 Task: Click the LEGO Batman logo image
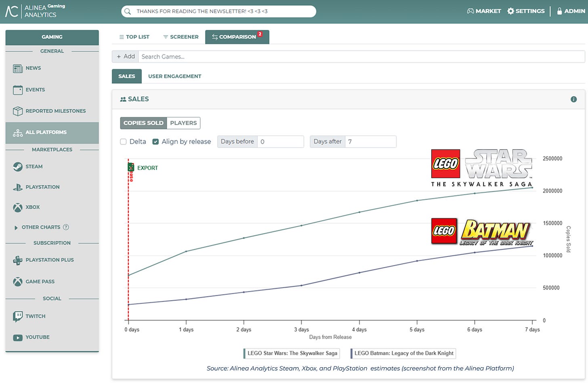point(482,232)
